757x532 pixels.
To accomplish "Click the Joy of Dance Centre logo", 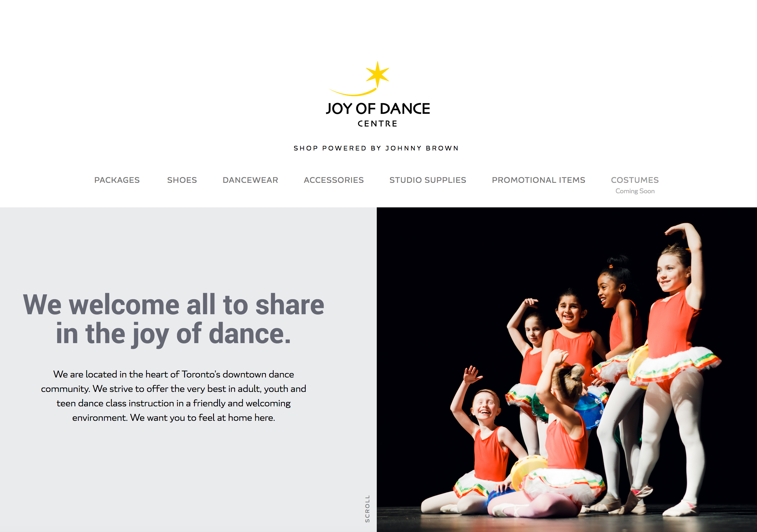I will pyautogui.click(x=378, y=94).
